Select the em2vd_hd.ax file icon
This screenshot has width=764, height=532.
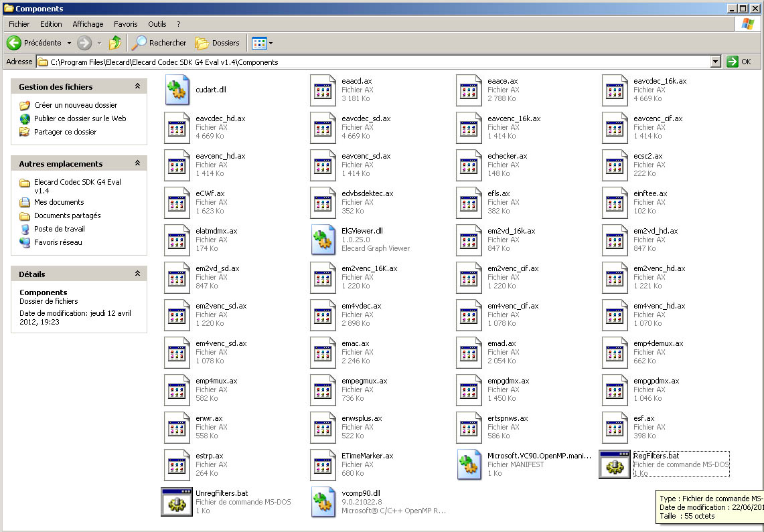tap(615, 240)
